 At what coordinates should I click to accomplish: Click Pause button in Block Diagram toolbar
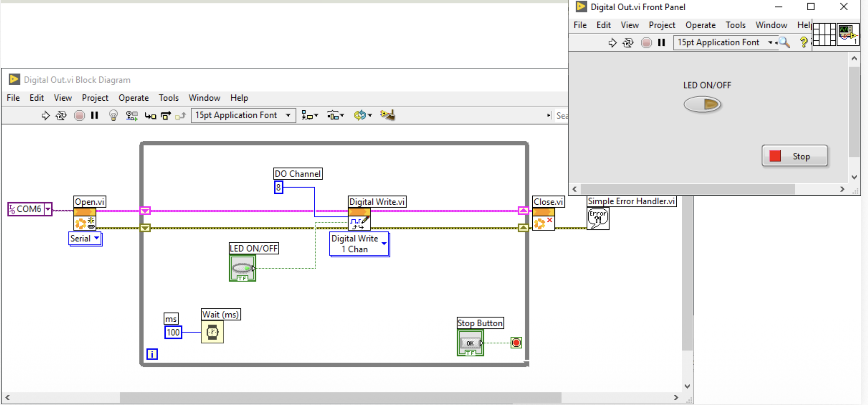pyautogui.click(x=95, y=116)
